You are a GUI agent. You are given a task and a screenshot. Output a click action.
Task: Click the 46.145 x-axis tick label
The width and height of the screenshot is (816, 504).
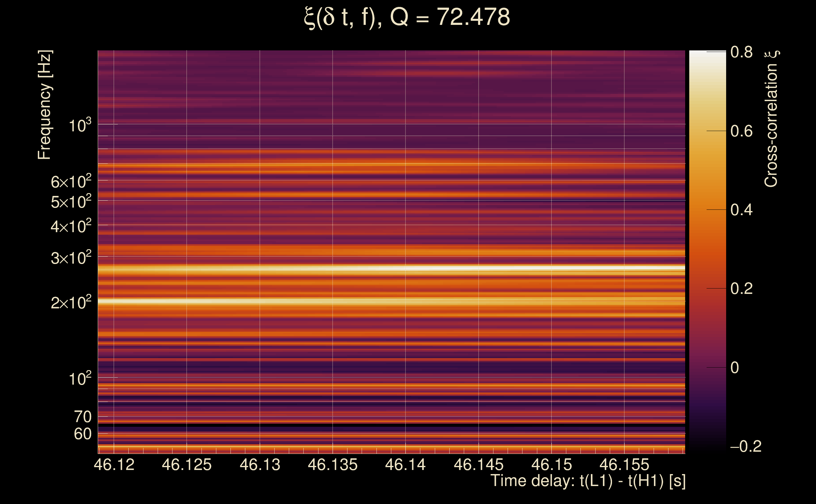click(478, 465)
